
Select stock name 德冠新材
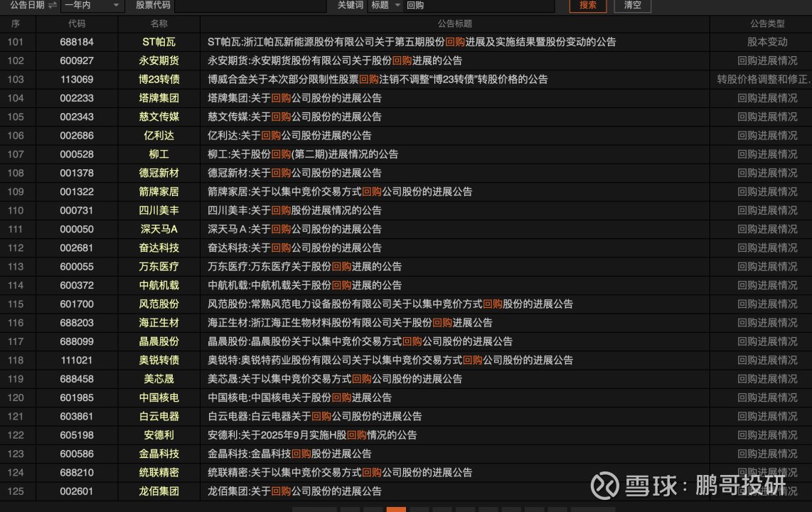[x=159, y=173]
